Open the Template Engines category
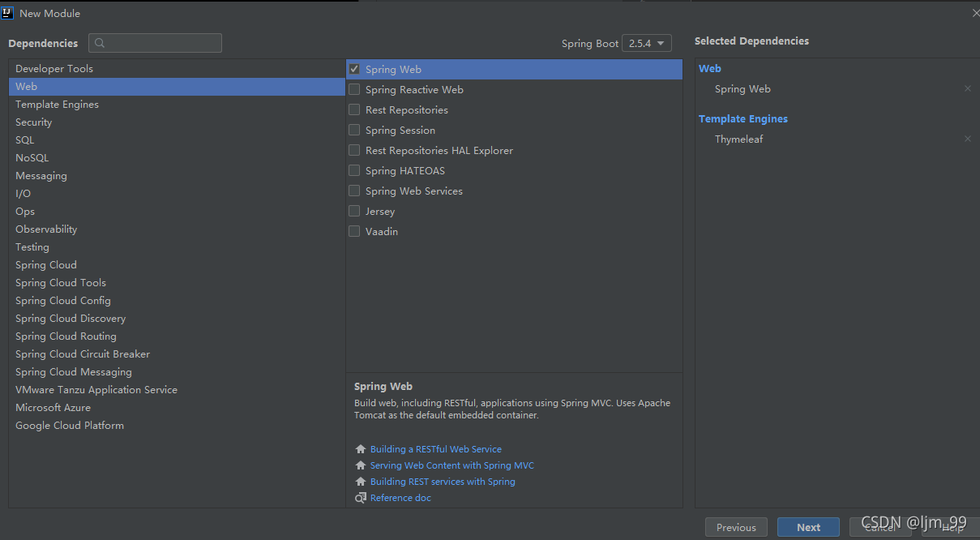The width and height of the screenshot is (980, 540). 177,105
